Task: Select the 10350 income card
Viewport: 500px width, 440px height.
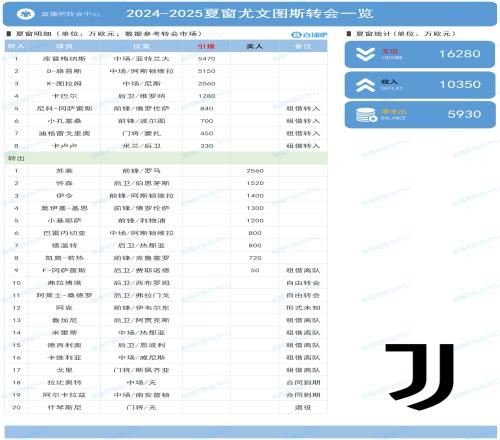Action: (420, 85)
